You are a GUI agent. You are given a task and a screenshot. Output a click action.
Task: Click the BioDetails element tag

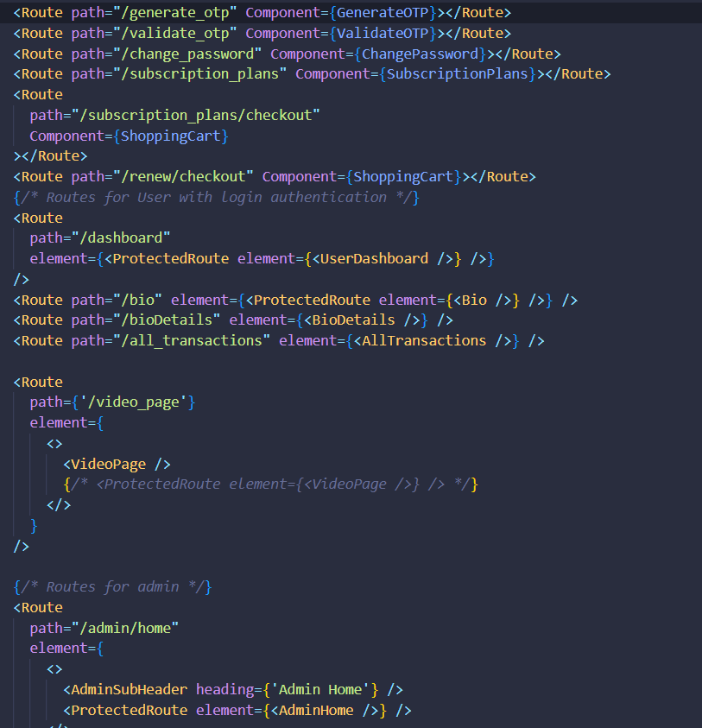pyautogui.click(x=352, y=320)
